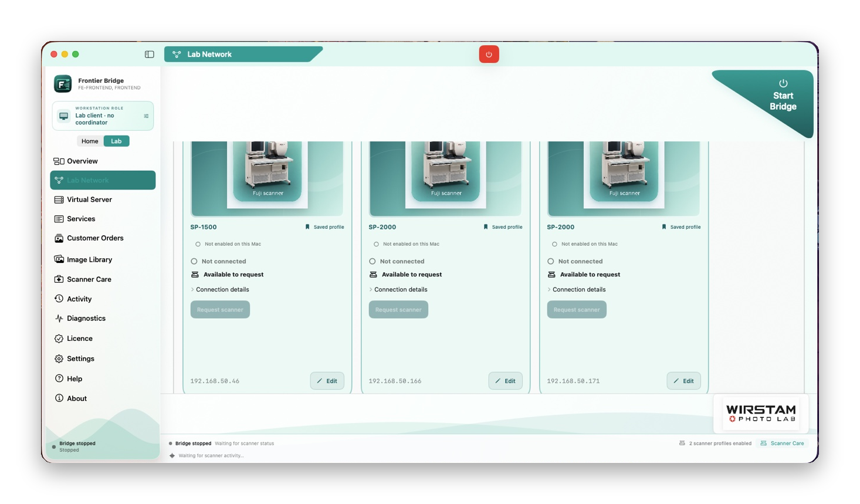The width and height of the screenshot is (860, 504).
Task: Click Request scanner on the 192.168.50.166 card
Action: pyautogui.click(x=398, y=310)
